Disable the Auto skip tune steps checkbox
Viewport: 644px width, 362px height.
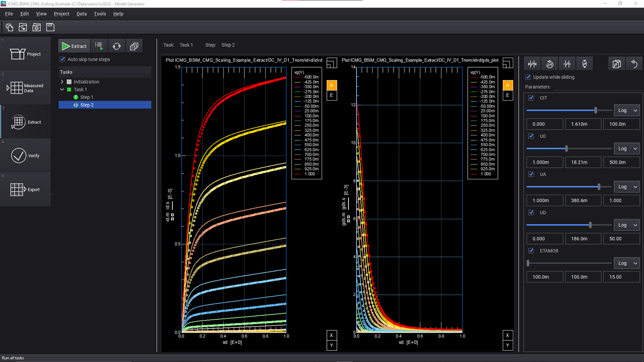[x=62, y=59]
